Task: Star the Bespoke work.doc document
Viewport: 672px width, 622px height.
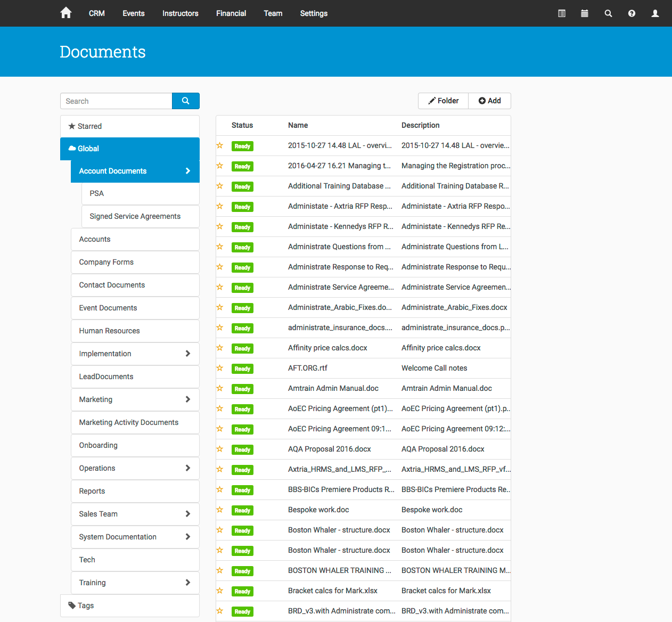Action: click(219, 510)
